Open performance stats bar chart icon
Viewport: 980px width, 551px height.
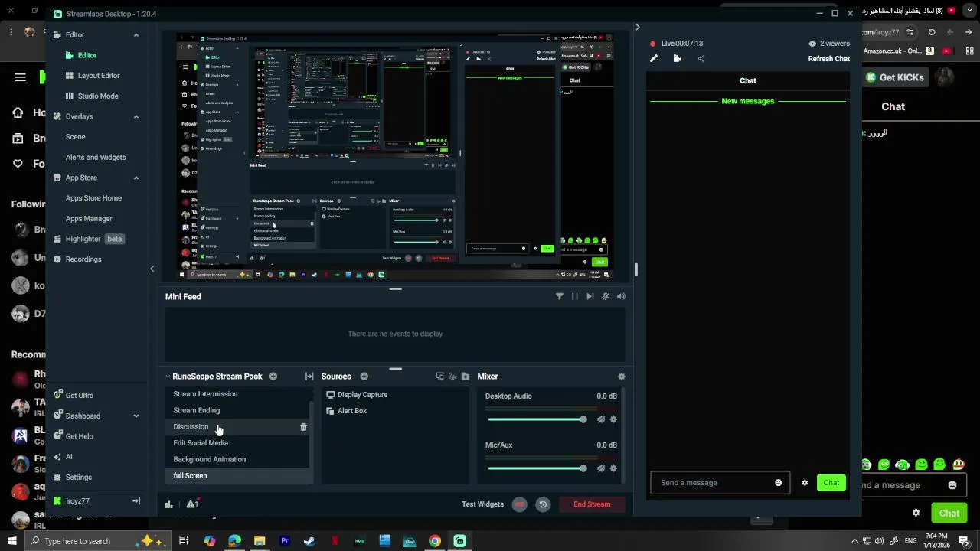click(169, 504)
